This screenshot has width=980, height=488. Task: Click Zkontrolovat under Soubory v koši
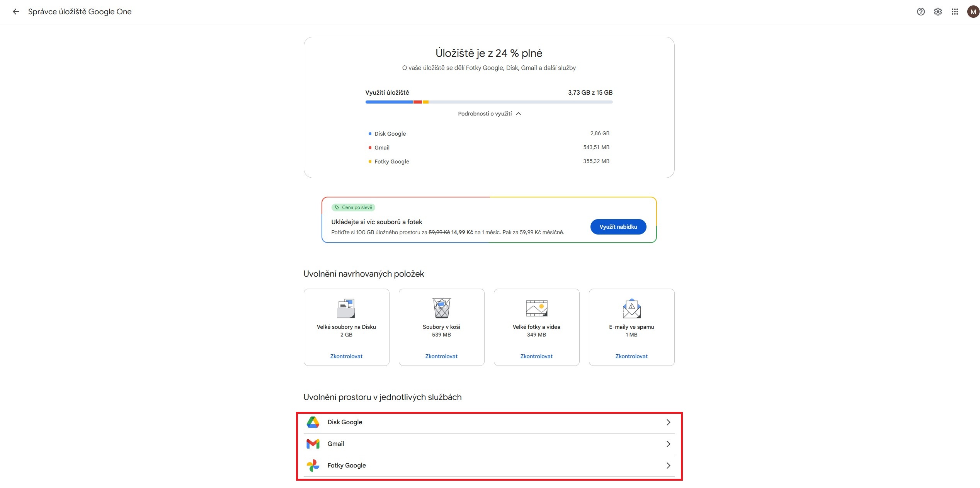pyautogui.click(x=441, y=356)
